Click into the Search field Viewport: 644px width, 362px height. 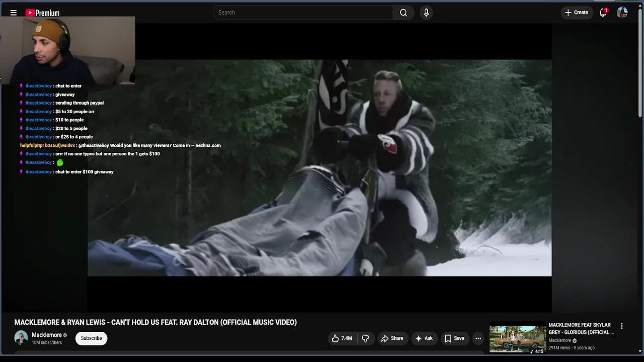coord(303,13)
